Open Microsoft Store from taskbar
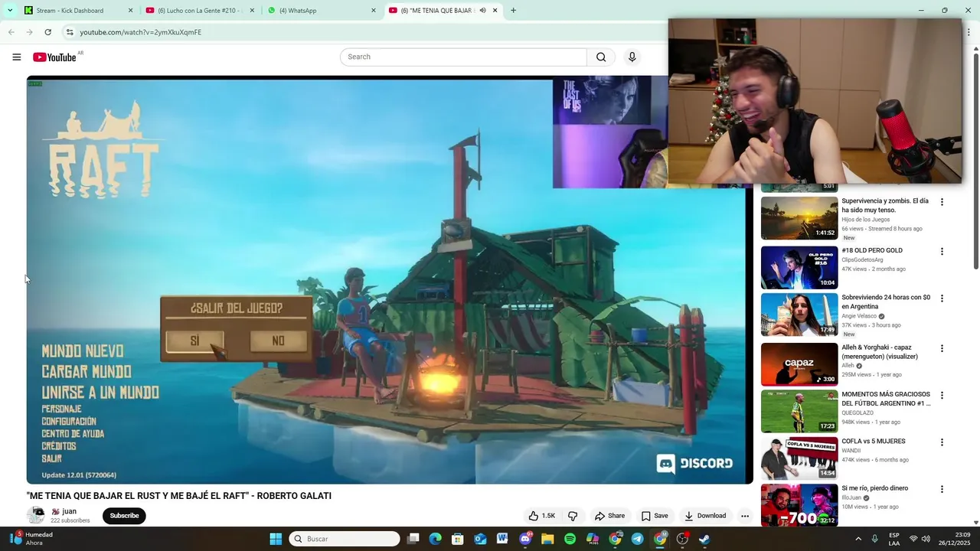The image size is (980, 551). 458,539
